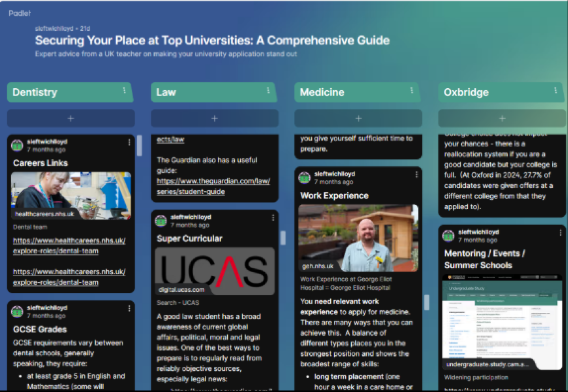Open the Oxbridge column three-dot menu
Screen dimensions: 568x392
coord(556,91)
